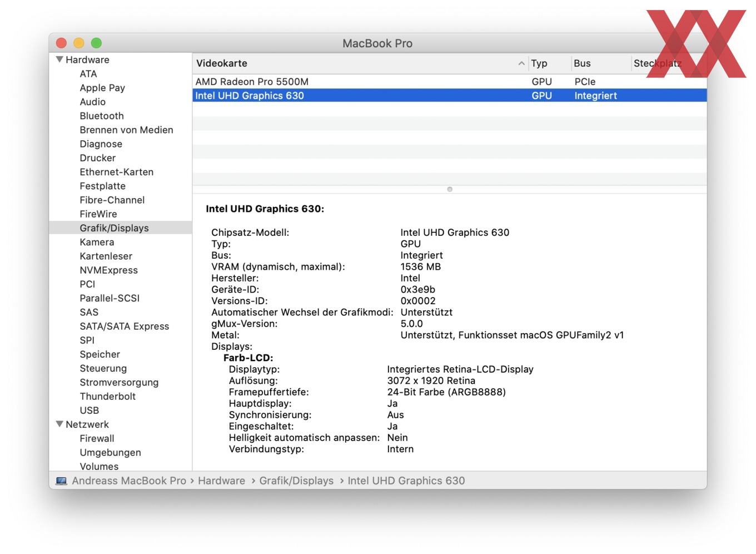Open the Audio hardware entry
Screen dimensions: 756x554
(92, 102)
